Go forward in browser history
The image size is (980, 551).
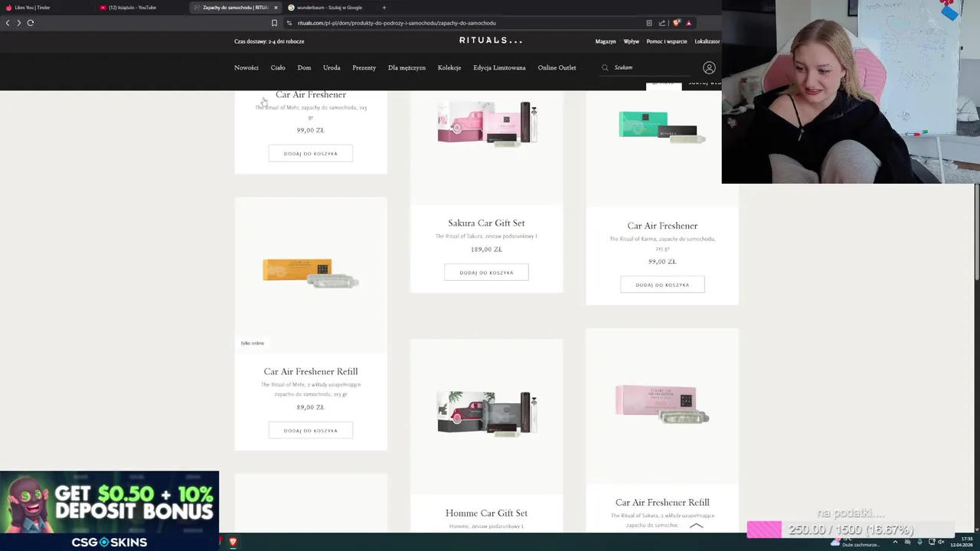[x=18, y=23]
